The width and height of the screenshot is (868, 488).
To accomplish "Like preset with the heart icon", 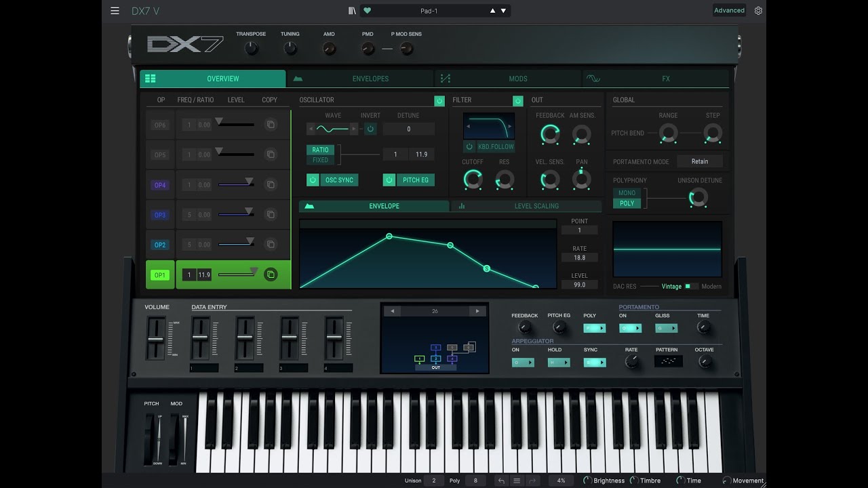I will (x=368, y=11).
